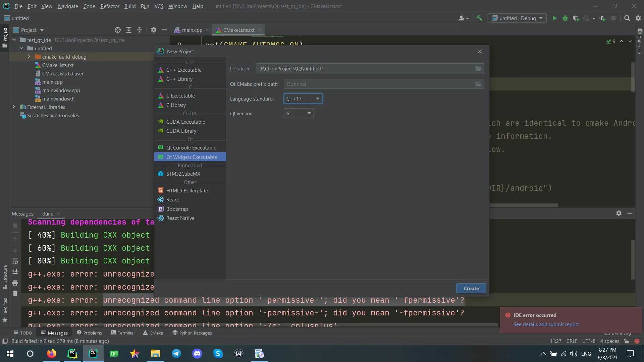This screenshot has width=644, height=362.
Task: Click the Debug bug icon
Action: [x=565, y=18]
